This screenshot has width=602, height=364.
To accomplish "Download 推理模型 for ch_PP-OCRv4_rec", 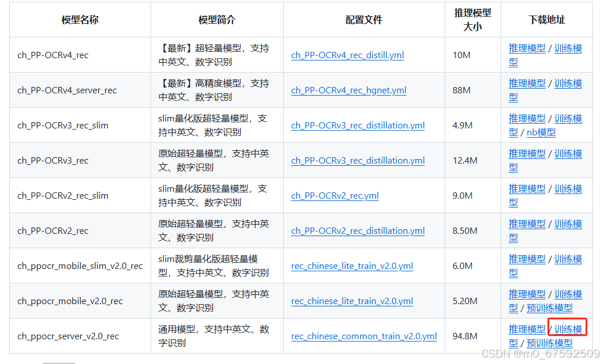I will [x=527, y=48].
